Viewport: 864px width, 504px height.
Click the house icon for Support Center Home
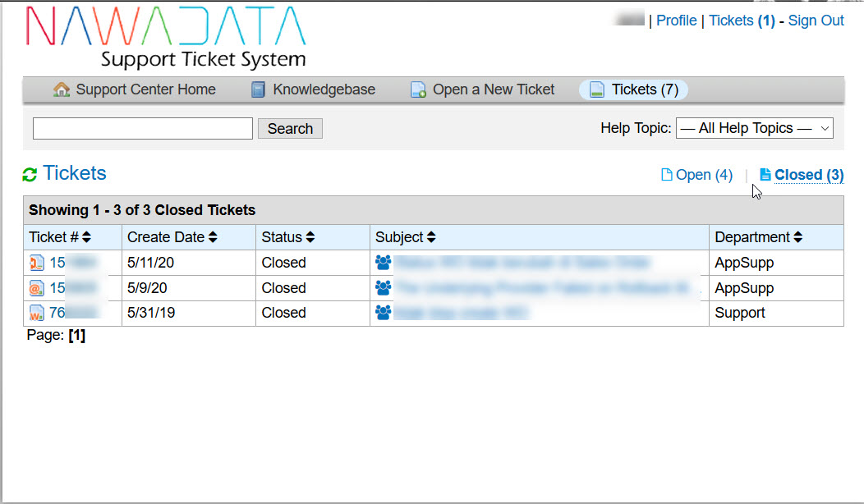coord(62,89)
